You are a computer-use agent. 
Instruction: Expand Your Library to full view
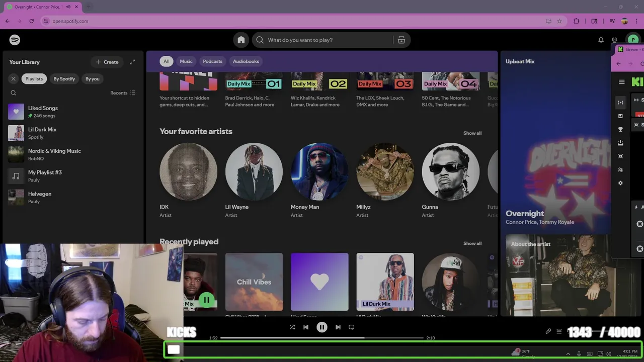[132, 62]
